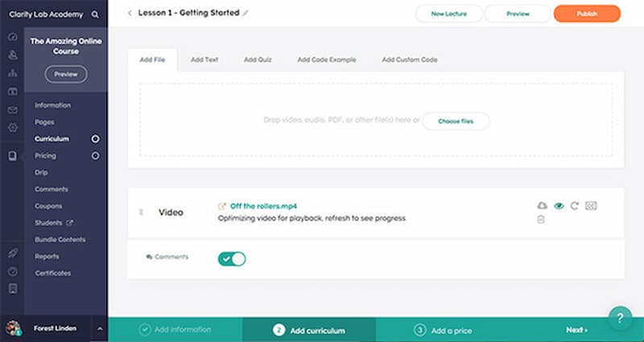Click the bottom mobile/bookmark icon in the sidebar
Screen dimensions: 644x342
tap(13, 289)
